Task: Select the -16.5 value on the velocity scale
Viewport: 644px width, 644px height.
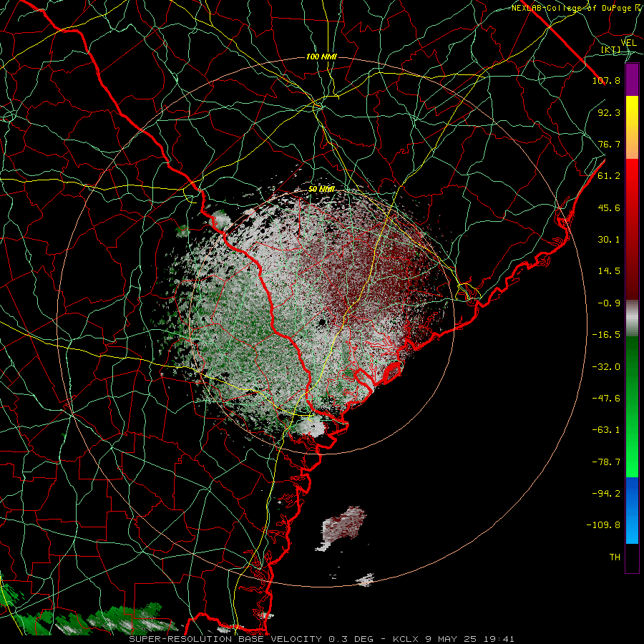Action: click(606, 335)
